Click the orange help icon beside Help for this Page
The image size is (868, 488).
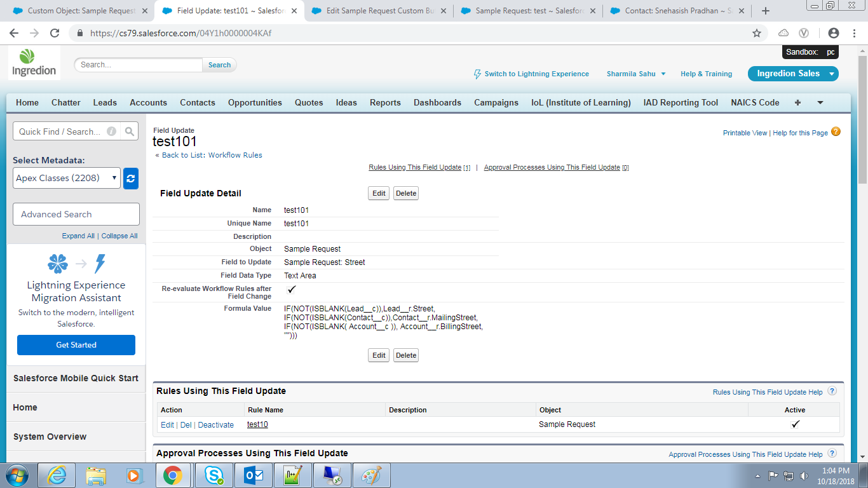pos(836,132)
